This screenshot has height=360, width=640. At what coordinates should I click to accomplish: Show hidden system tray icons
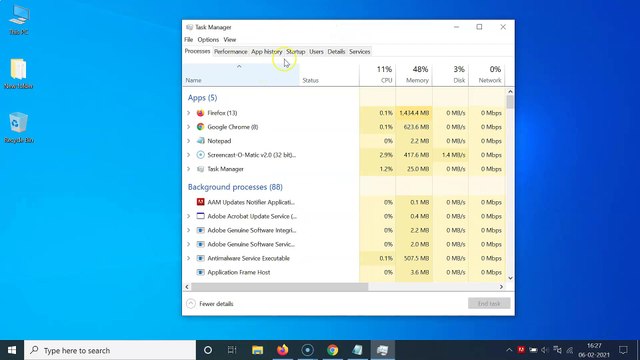click(x=509, y=350)
